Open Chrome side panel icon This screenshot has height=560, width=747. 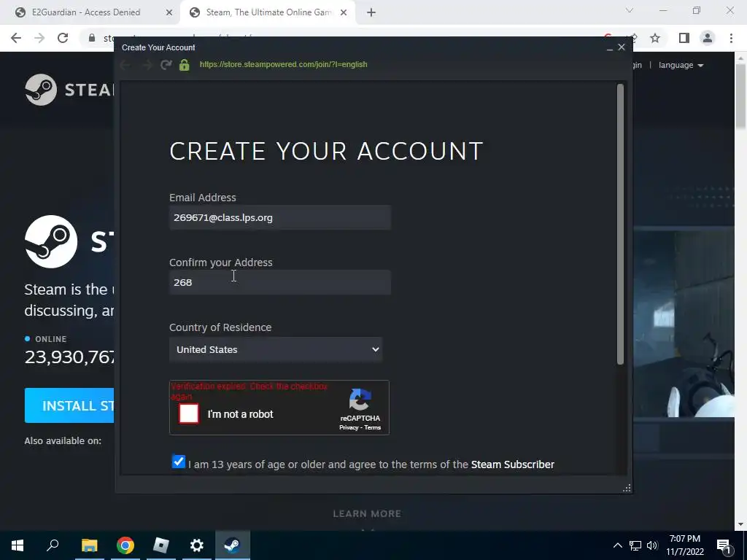click(x=684, y=38)
